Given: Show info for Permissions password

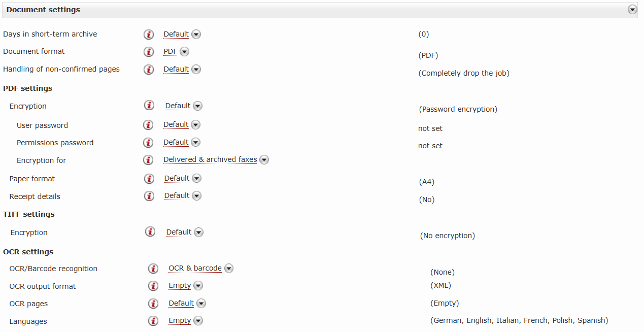Looking at the screenshot, I should tap(148, 143).
